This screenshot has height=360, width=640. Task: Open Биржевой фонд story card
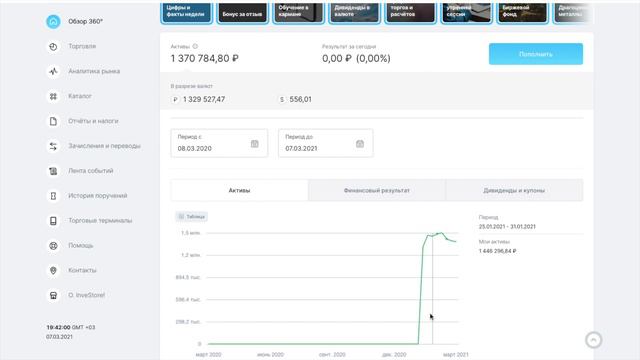point(522,13)
